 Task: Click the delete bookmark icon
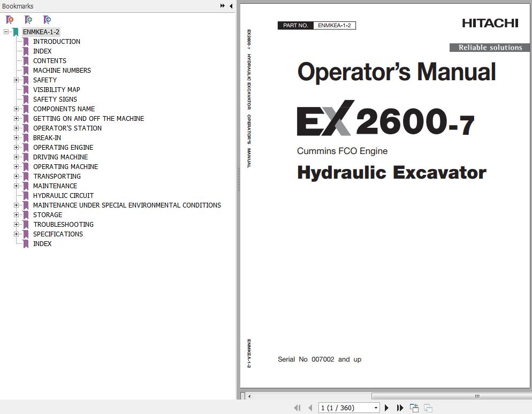click(x=10, y=20)
